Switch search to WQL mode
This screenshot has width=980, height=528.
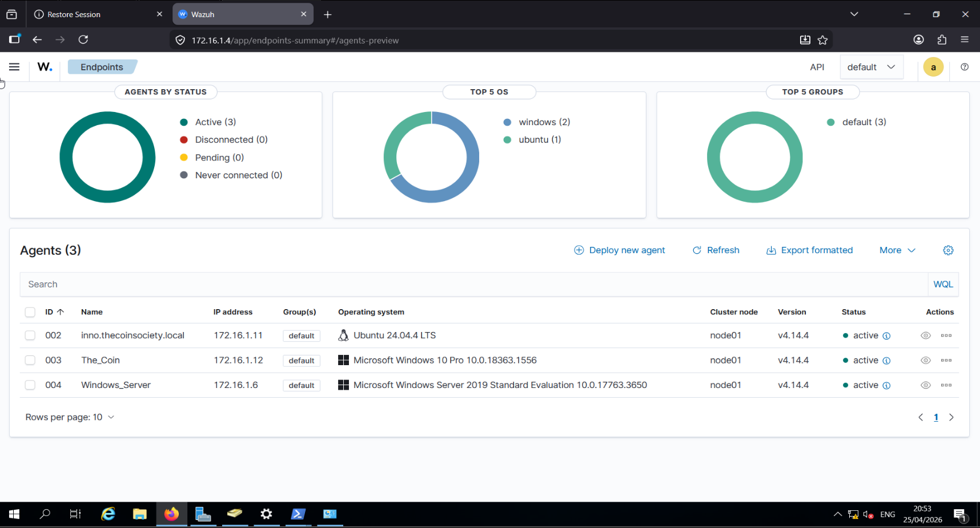943,285
